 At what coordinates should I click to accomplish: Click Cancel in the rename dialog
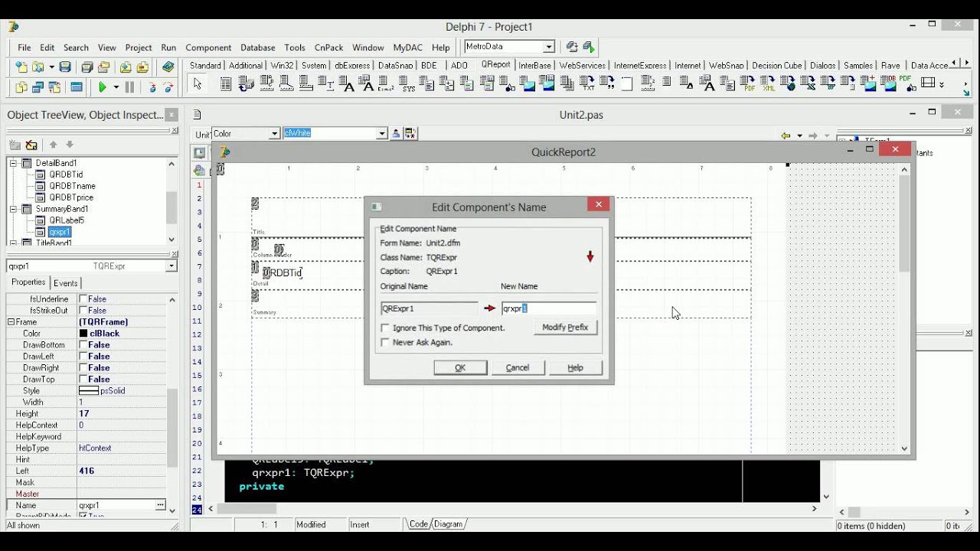tap(518, 368)
